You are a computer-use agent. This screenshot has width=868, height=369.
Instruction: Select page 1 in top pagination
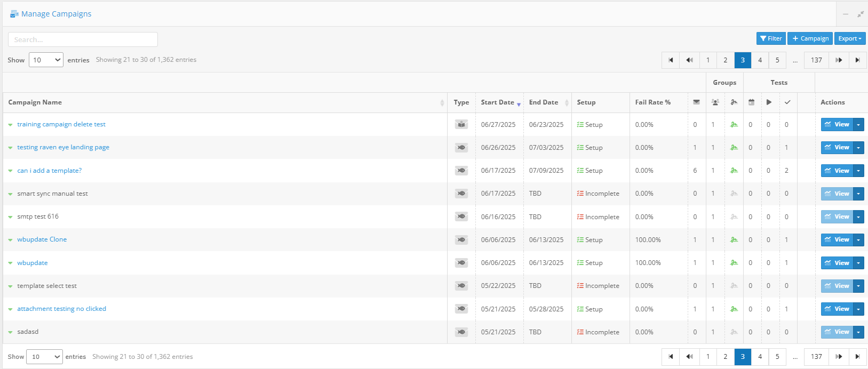coord(708,60)
